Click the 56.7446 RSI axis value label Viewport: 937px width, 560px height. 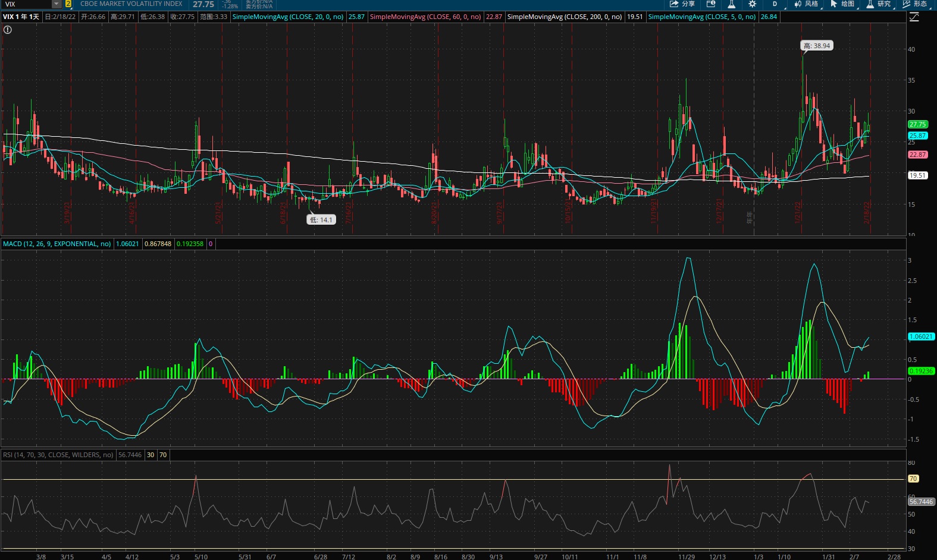pyautogui.click(x=921, y=502)
